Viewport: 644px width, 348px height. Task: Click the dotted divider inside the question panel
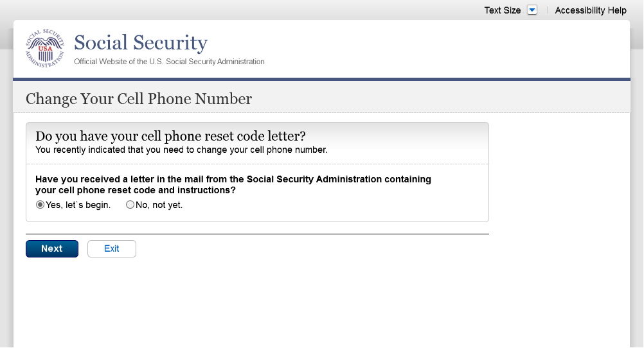[x=257, y=164]
